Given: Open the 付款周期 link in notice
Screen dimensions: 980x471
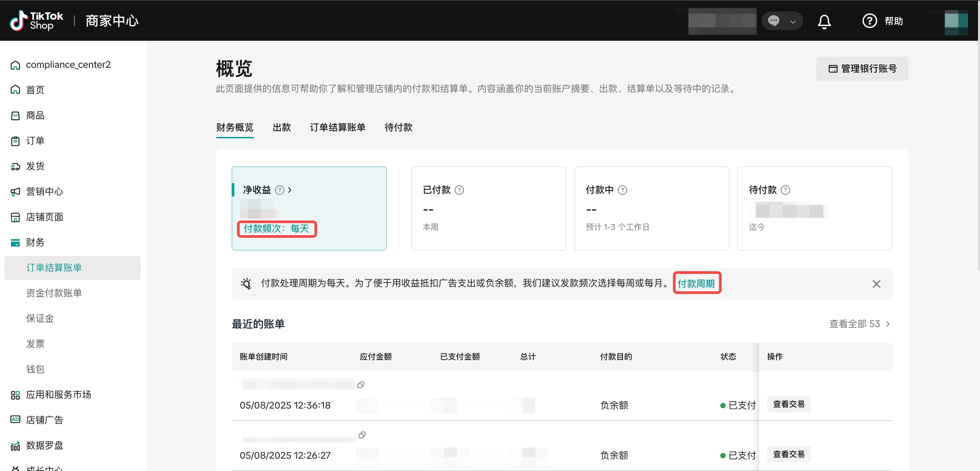Looking at the screenshot, I should point(696,283).
